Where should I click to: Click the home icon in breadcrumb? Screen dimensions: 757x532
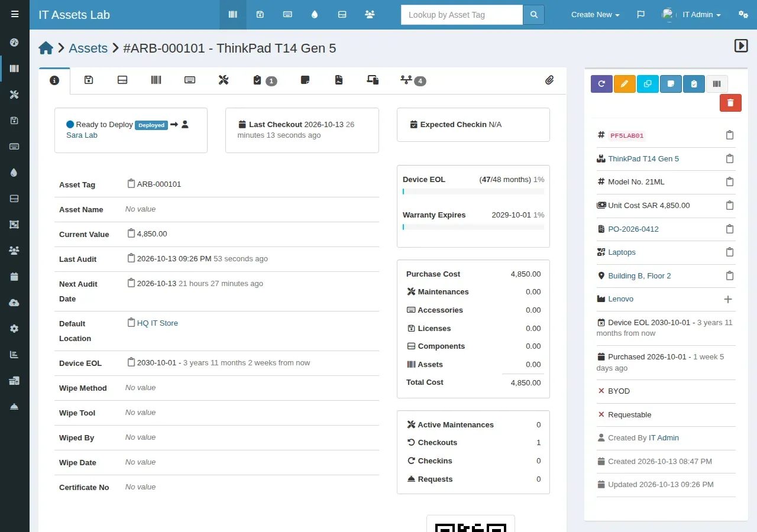46,48
